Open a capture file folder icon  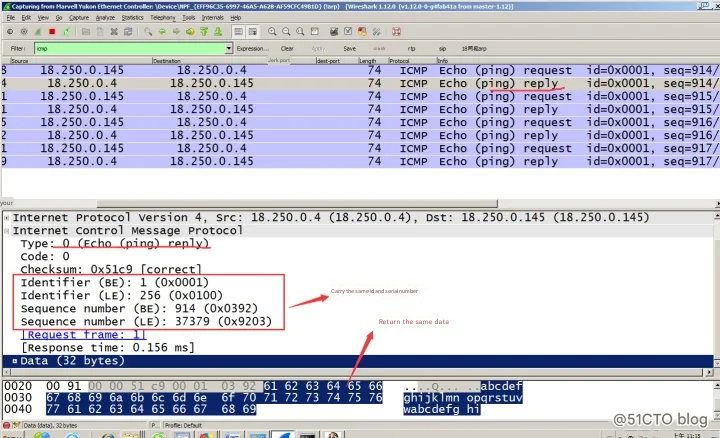click(86, 32)
